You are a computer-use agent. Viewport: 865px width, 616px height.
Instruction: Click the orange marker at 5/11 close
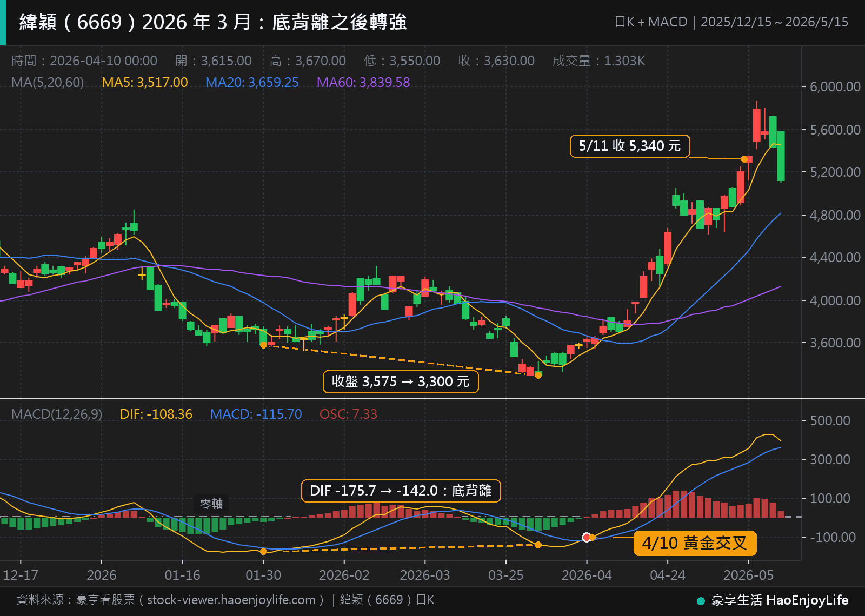click(x=744, y=159)
